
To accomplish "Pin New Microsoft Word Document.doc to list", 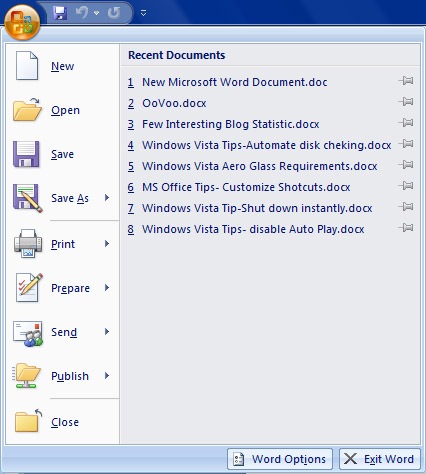I will pos(406,81).
